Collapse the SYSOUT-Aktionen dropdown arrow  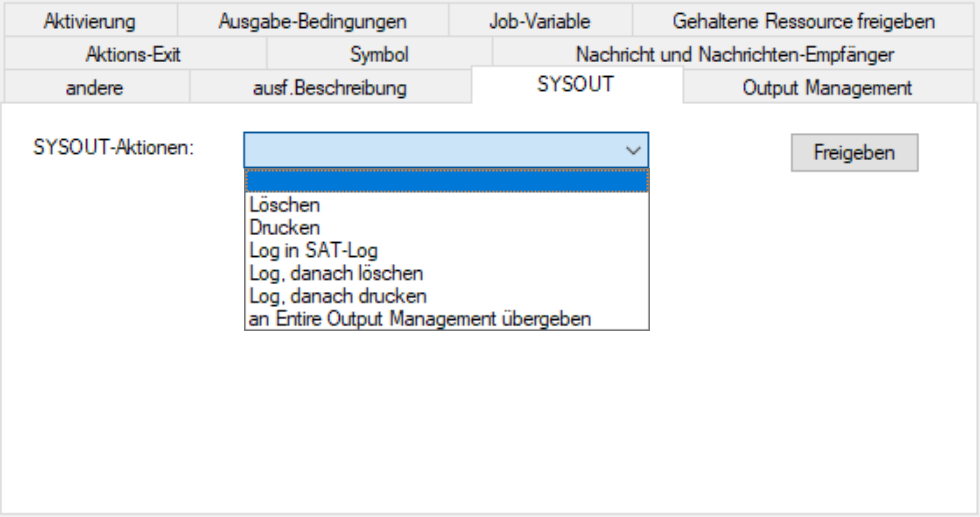click(x=632, y=150)
